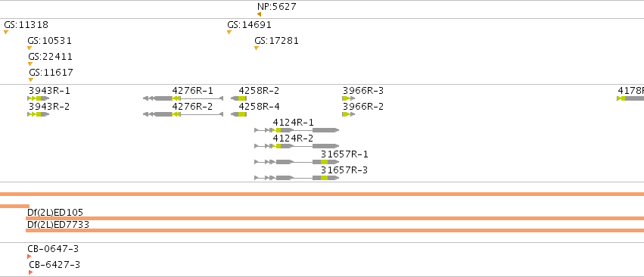Pick the GS:11617 insertion marker

coord(31,79)
